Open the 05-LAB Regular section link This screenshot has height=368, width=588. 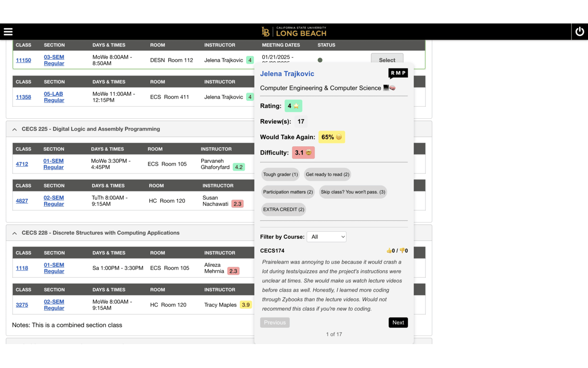pyautogui.click(x=54, y=97)
